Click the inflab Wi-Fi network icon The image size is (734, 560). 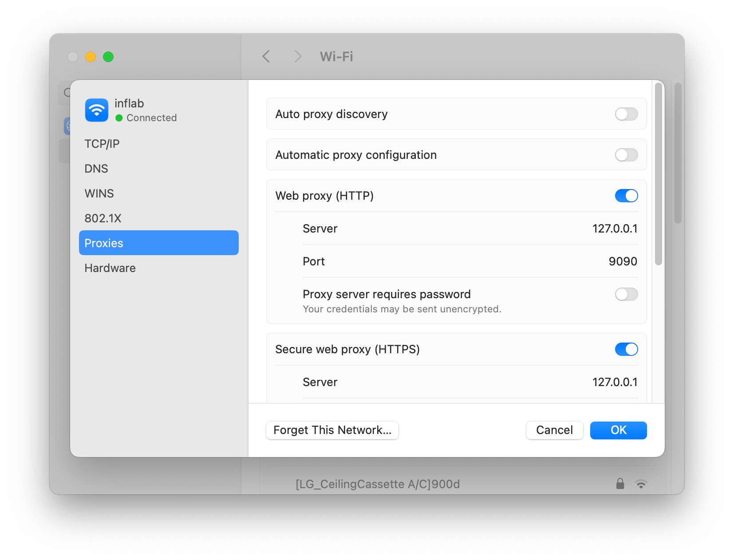(97, 110)
